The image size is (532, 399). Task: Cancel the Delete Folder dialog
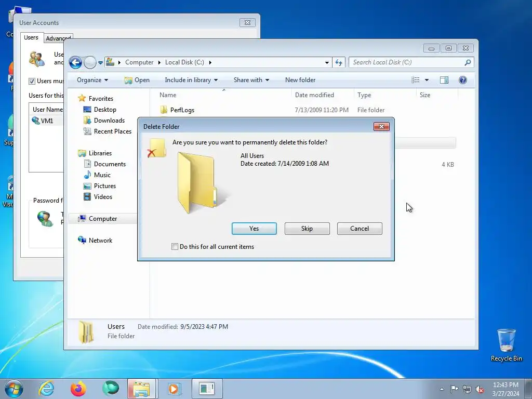(360, 229)
